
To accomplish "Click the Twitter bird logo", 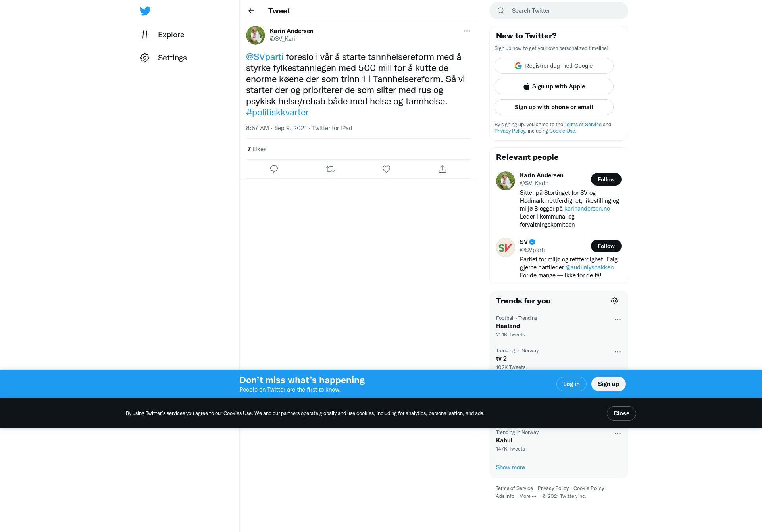I will pos(145,11).
